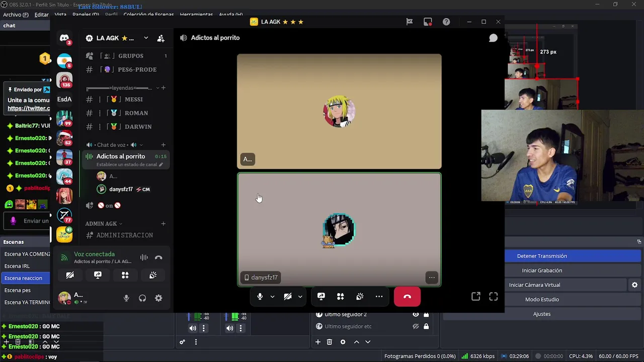Open activities from the Voz conectada panel
The width and height of the screenshot is (644, 362).
125,275
